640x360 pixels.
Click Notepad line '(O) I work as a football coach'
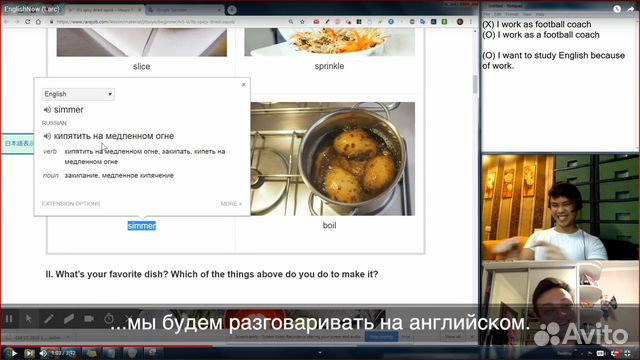[x=541, y=35]
